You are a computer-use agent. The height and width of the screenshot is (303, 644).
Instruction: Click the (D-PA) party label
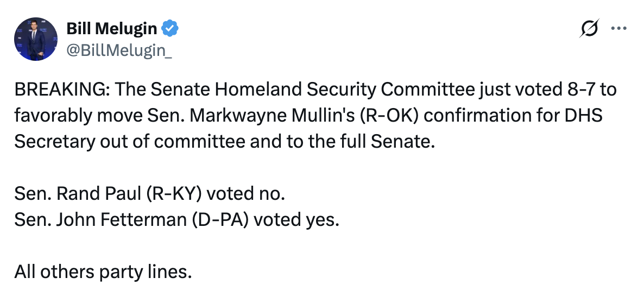[220, 220]
